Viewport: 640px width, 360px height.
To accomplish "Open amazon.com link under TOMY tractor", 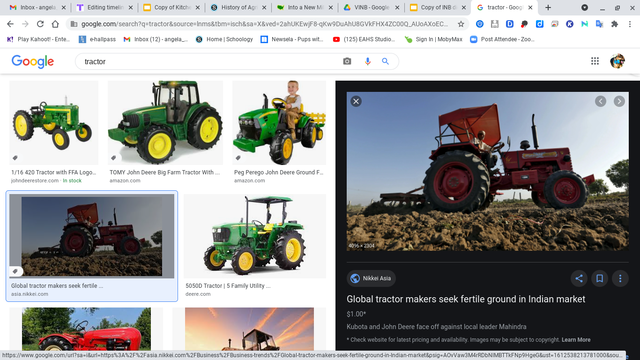I will pyautogui.click(x=125, y=180).
